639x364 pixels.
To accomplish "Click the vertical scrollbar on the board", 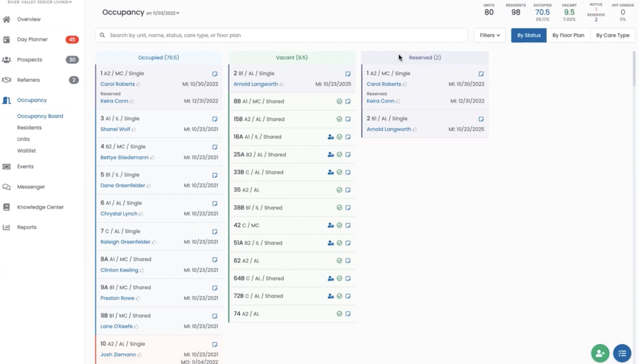I will pos(634,69).
